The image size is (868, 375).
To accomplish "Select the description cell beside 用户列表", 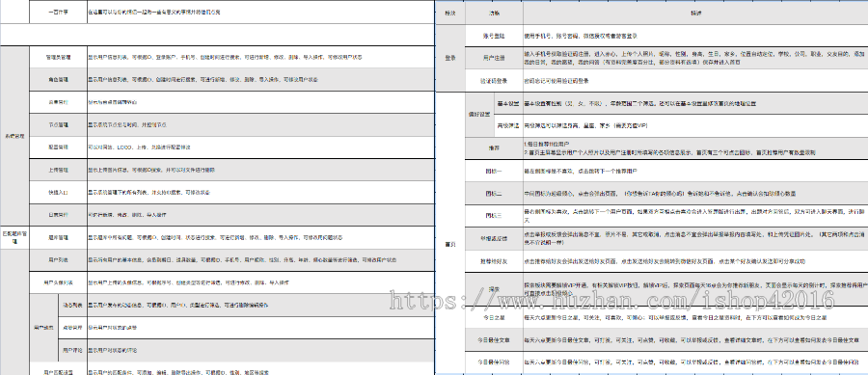I will (260, 260).
